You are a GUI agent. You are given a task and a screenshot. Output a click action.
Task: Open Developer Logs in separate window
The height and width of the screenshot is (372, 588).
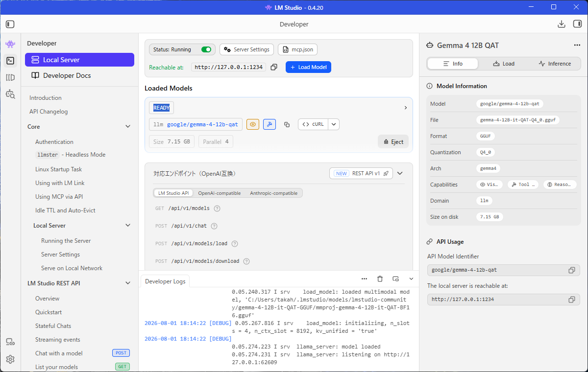395,279
